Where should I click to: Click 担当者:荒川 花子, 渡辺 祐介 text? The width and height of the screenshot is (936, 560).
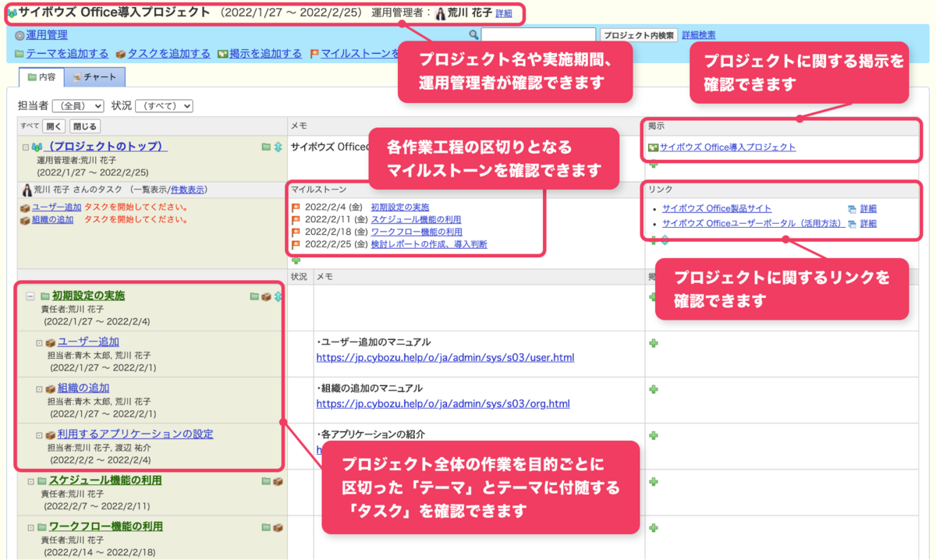pos(99,448)
